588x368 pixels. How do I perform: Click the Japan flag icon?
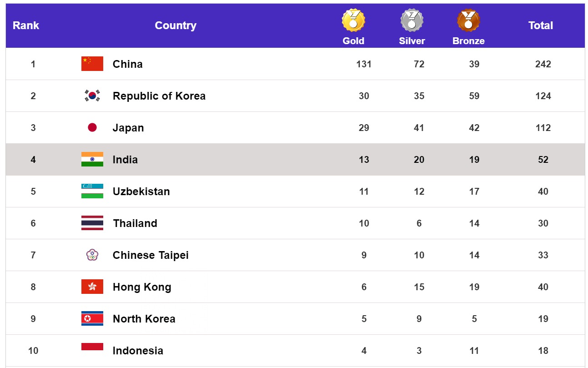(x=92, y=127)
